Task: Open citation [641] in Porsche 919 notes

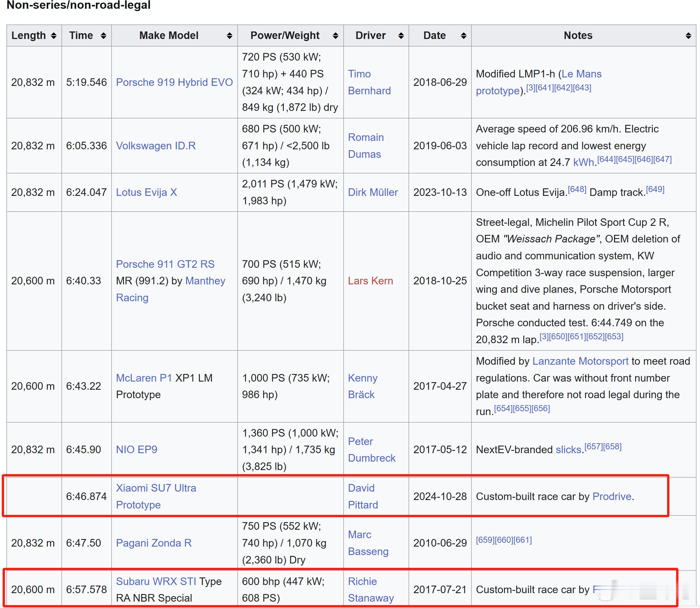Action: pos(545,88)
